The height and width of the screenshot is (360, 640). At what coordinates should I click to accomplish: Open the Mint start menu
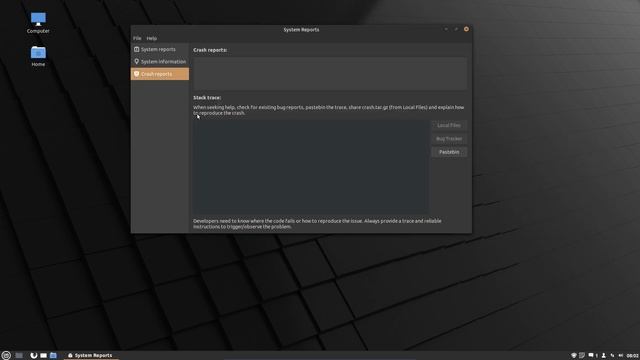tap(6, 356)
